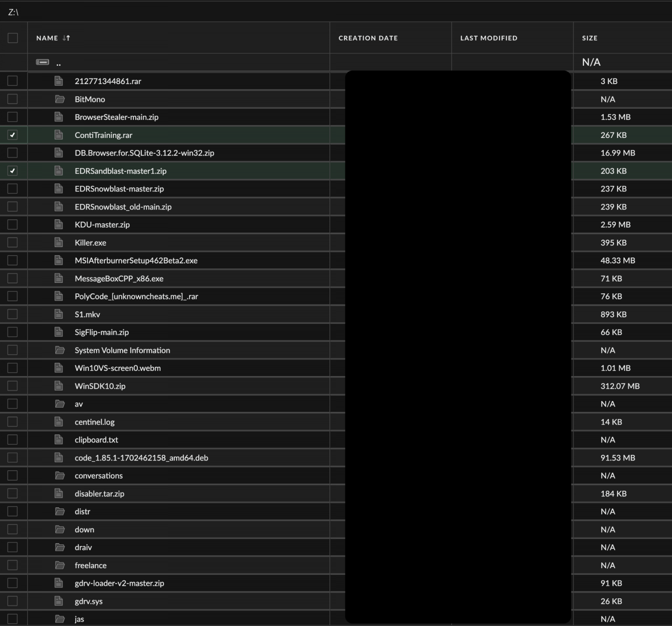Sort files by CREATION DATE header
The height and width of the screenshot is (626, 672).
click(x=368, y=38)
